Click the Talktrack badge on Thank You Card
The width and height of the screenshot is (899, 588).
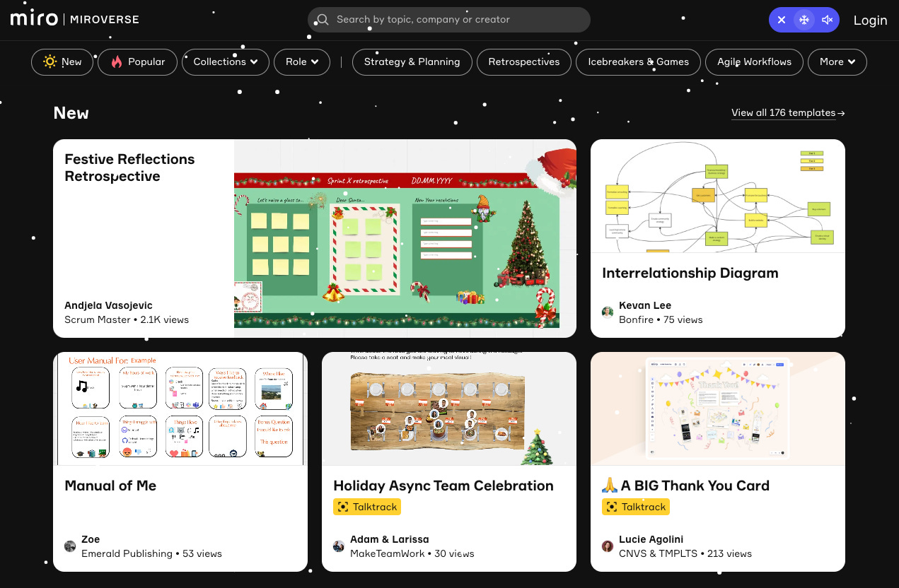636,507
